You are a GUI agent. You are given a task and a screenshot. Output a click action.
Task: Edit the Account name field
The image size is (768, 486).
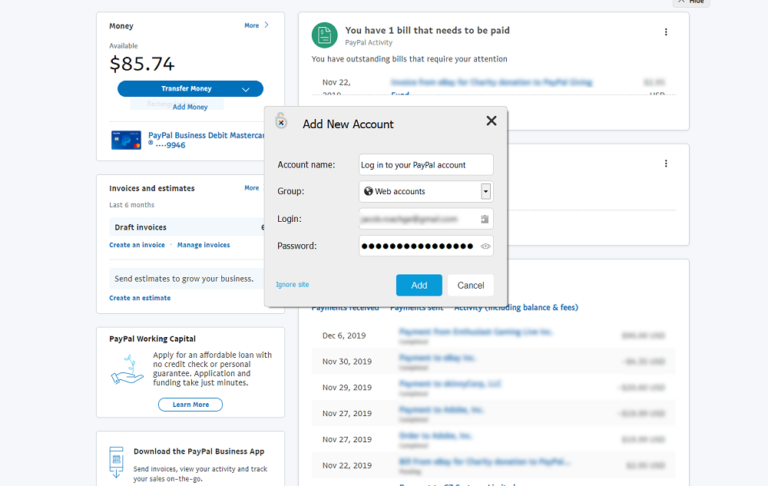click(x=426, y=165)
